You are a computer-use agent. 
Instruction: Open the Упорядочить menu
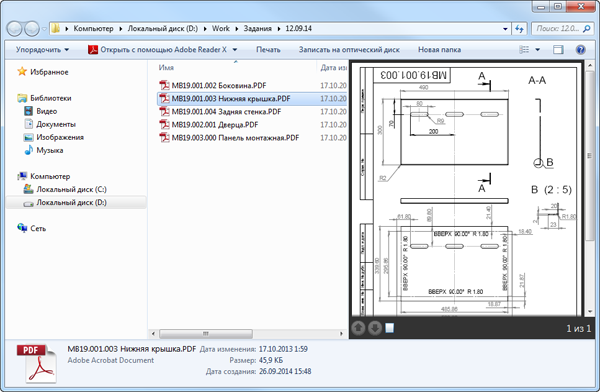[42, 49]
